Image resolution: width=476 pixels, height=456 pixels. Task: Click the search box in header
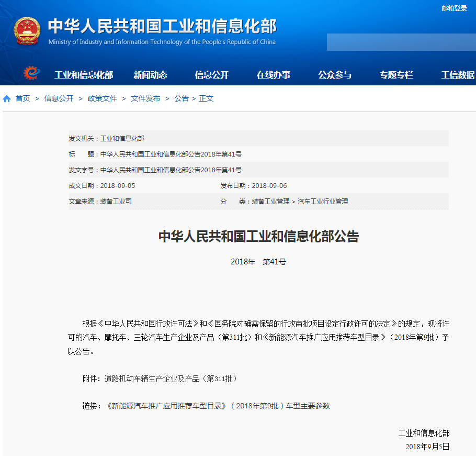pos(401,42)
